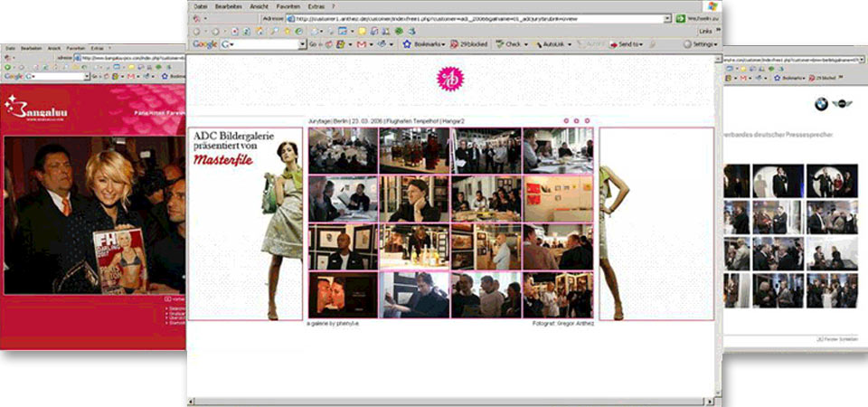
Task: Click the Favorites star icon in center toolbar
Action: [288, 32]
